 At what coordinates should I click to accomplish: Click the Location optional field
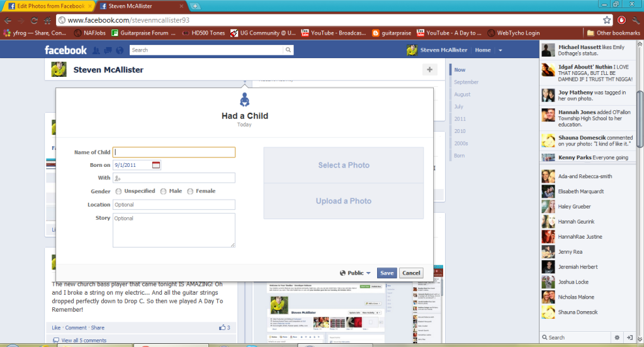tap(174, 205)
